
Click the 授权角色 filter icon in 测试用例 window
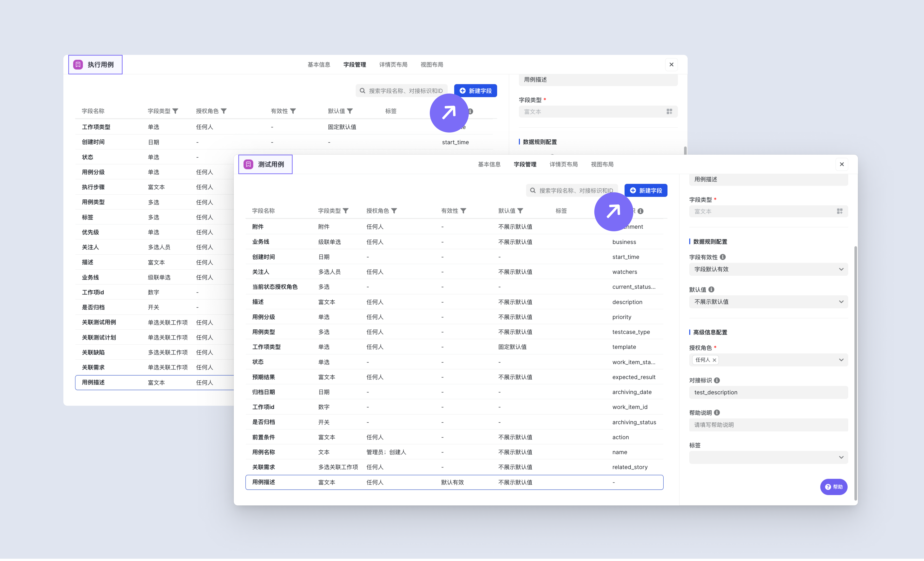tap(394, 211)
